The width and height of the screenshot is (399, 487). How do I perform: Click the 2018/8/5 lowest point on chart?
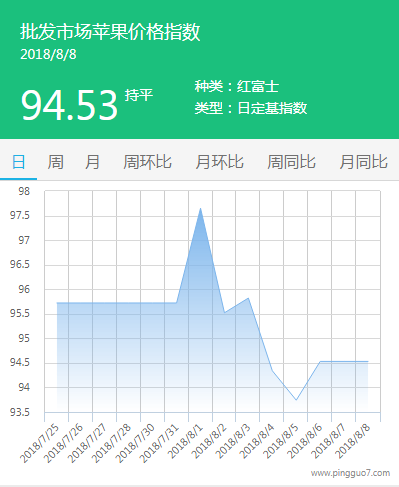point(296,400)
